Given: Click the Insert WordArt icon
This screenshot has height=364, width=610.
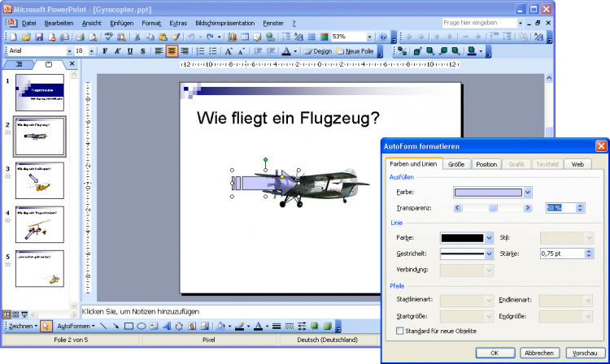Looking at the screenshot, I should [x=168, y=326].
